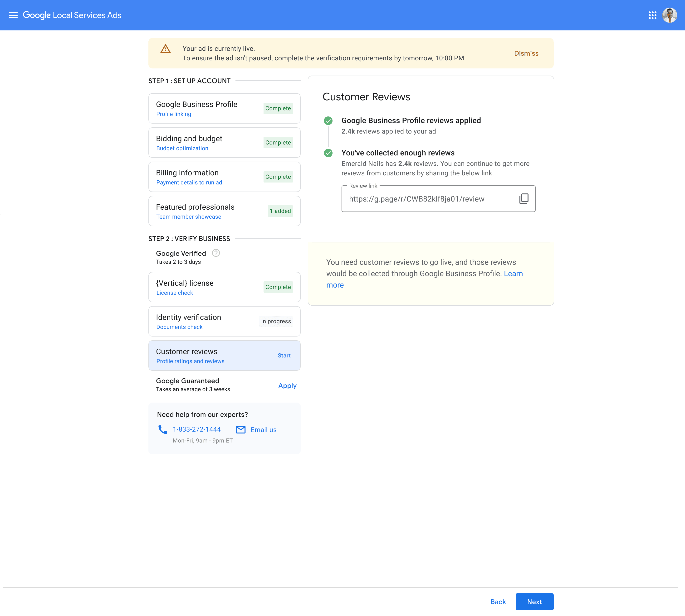Click the Complete badge on Billing information
Viewport: 685px width, 616px height.
point(278,177)
